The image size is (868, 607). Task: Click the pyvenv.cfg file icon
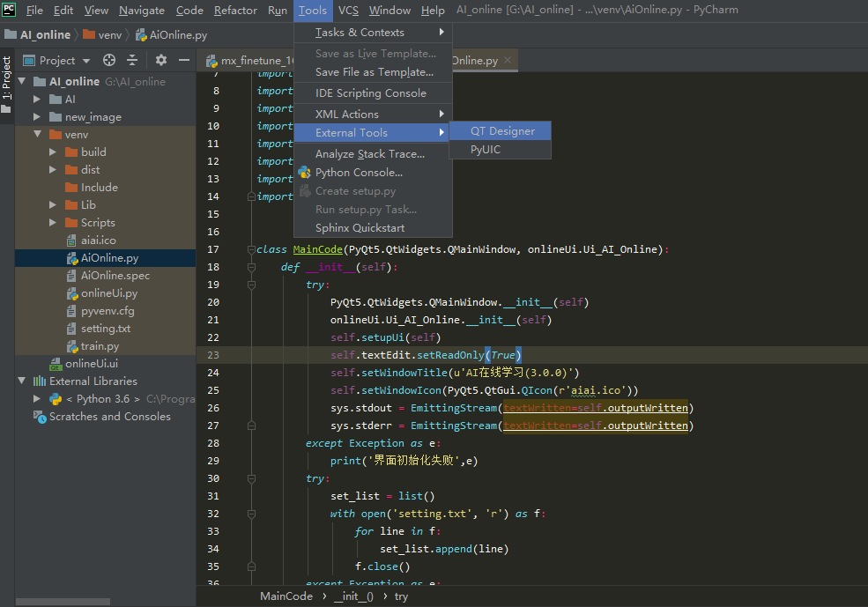71,311
